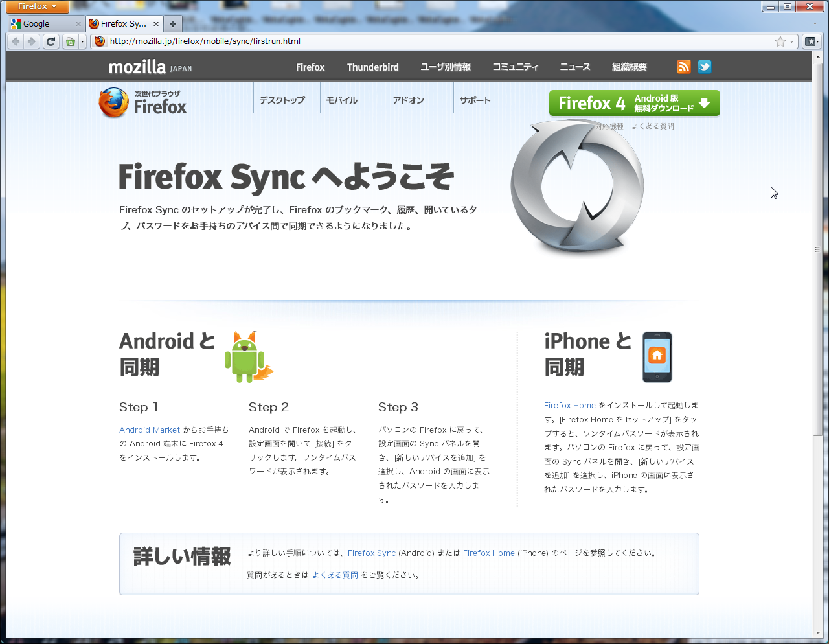Image resolution: width=829 pixels, height=644 pixels.
Task: Open the ユーザ別情報 navigation item
Action: pyautogui.click(x=446, y=67)
